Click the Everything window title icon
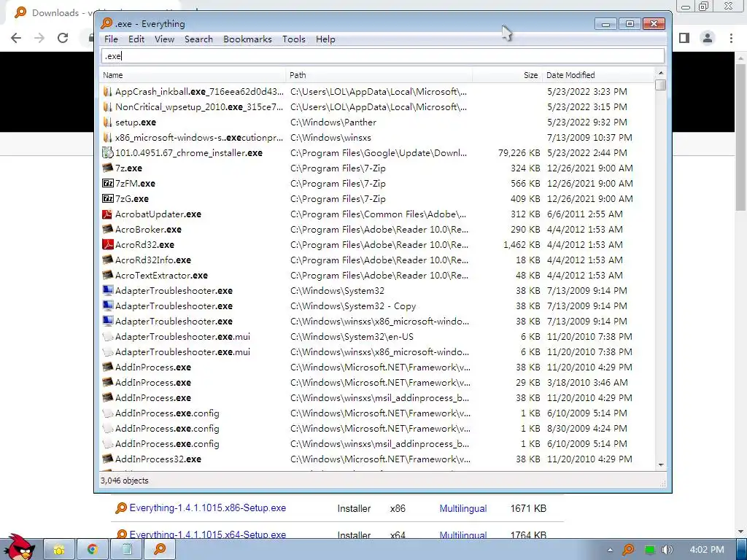 pos(107,23)
